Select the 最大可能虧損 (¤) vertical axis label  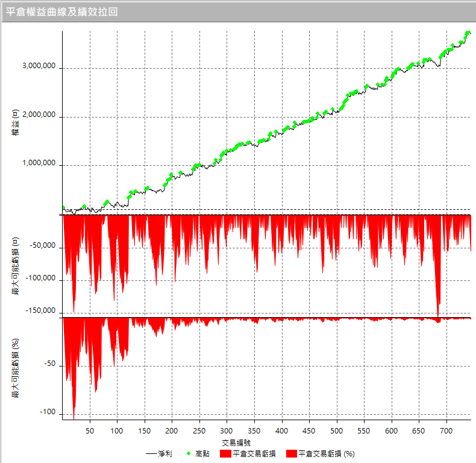(x=14, y=265)
